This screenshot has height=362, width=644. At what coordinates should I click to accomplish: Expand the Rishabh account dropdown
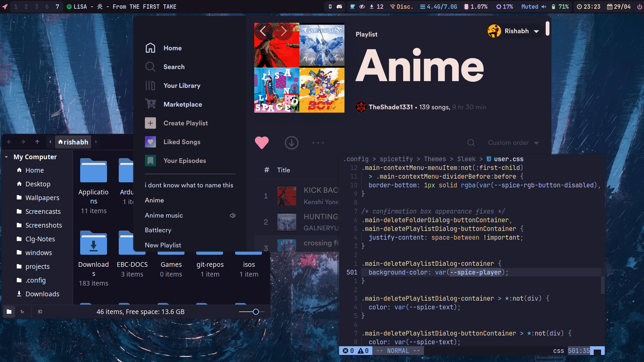coord(537,31)
